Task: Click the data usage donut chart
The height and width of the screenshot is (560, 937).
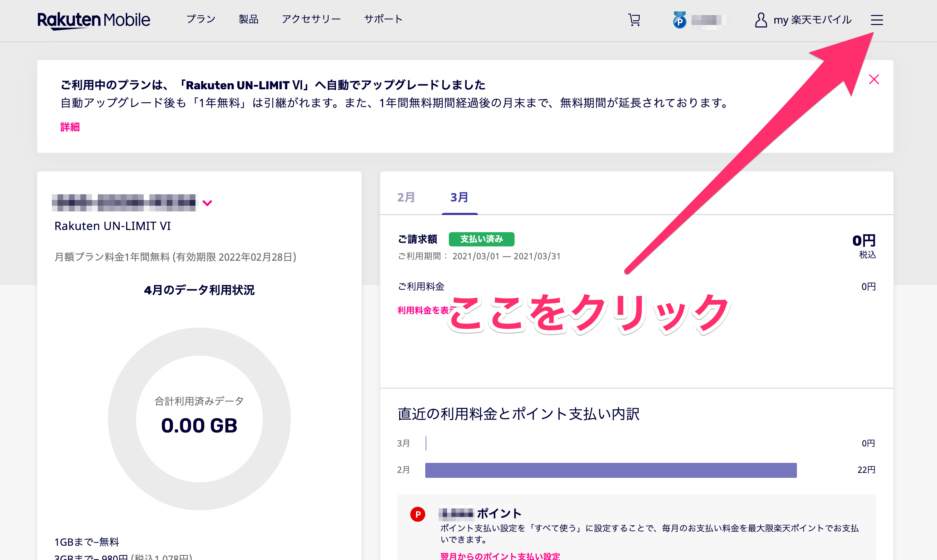Action: coord(200,418)
